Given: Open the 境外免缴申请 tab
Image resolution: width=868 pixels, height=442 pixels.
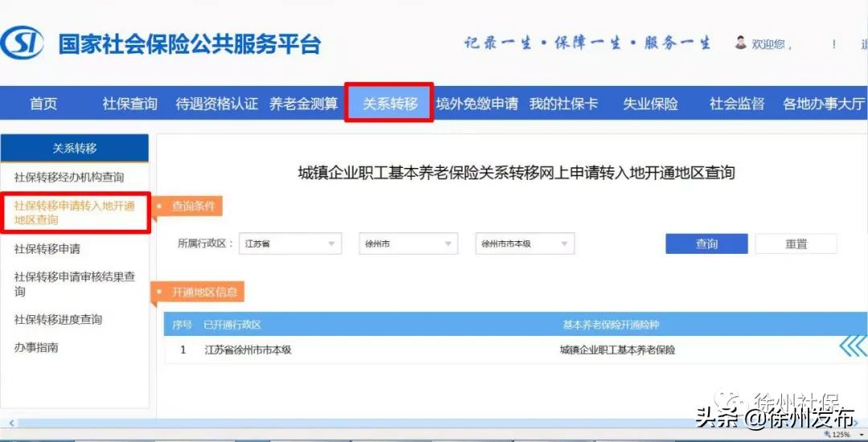Looking at the screenshot, I should pos(477,104).
